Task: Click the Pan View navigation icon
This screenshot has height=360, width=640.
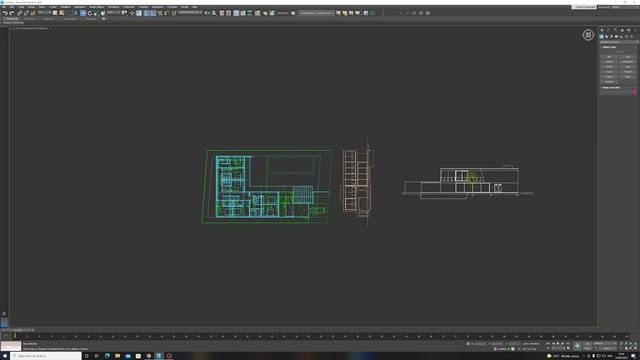Action: [626, 349]
